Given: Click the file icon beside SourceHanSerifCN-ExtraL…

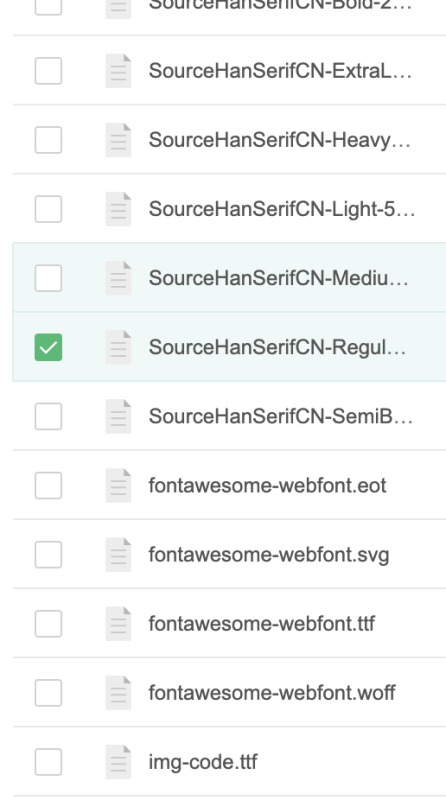Looking at the screenshot, I should (118, 70).
